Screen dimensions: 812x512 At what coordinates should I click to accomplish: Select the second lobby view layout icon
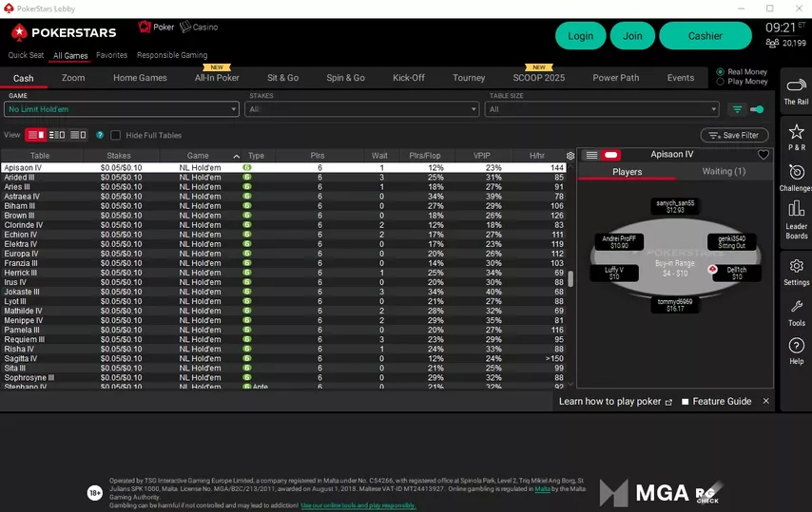coord(57,135)
